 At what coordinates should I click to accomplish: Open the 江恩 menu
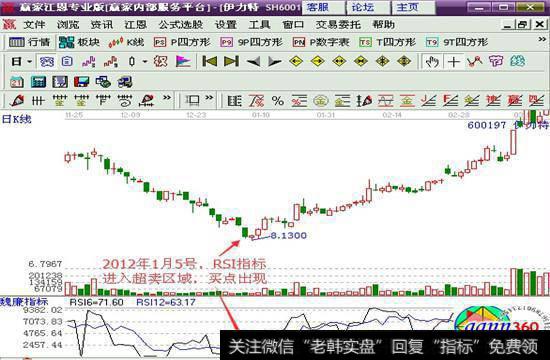(x=135, y=25)
